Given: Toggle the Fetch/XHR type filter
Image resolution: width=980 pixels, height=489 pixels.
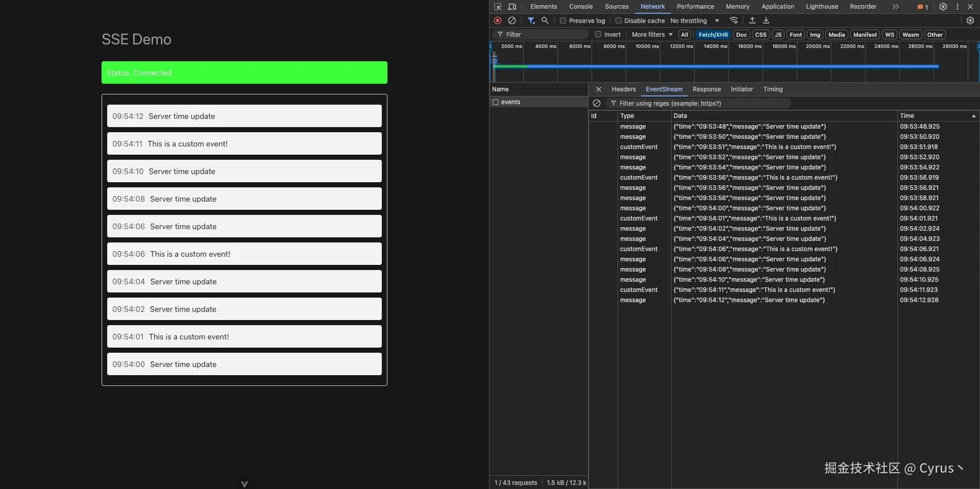Looking at the screenshot, I should 713,35.
